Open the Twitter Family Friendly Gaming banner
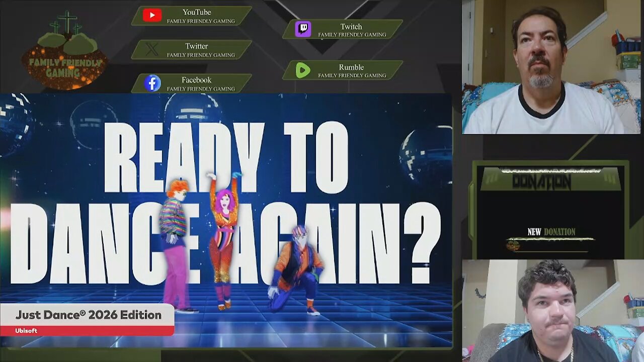644x362 pixels. pyautogui.click(x=191, y=49)
